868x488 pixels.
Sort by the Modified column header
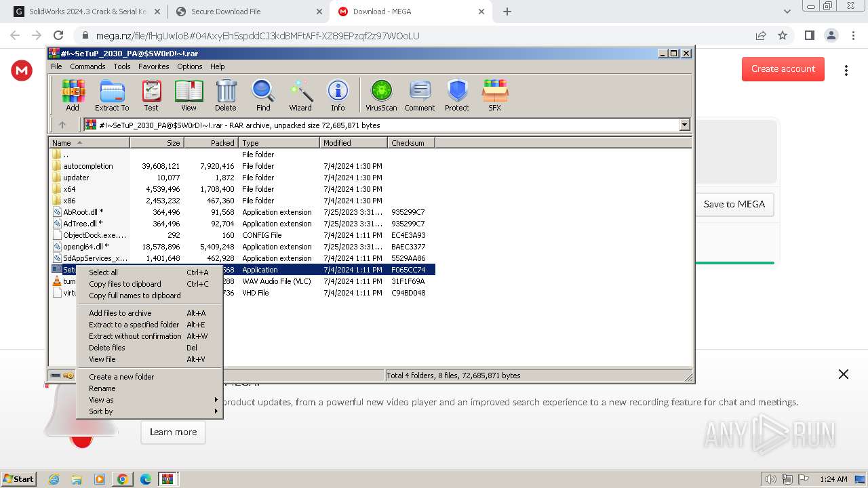click(x=353, y=143)
